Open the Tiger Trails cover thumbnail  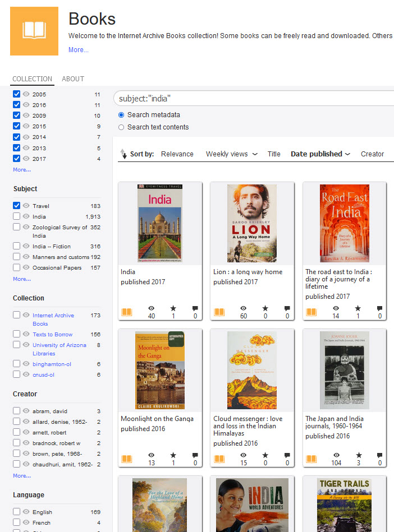(x=345, y=505)
